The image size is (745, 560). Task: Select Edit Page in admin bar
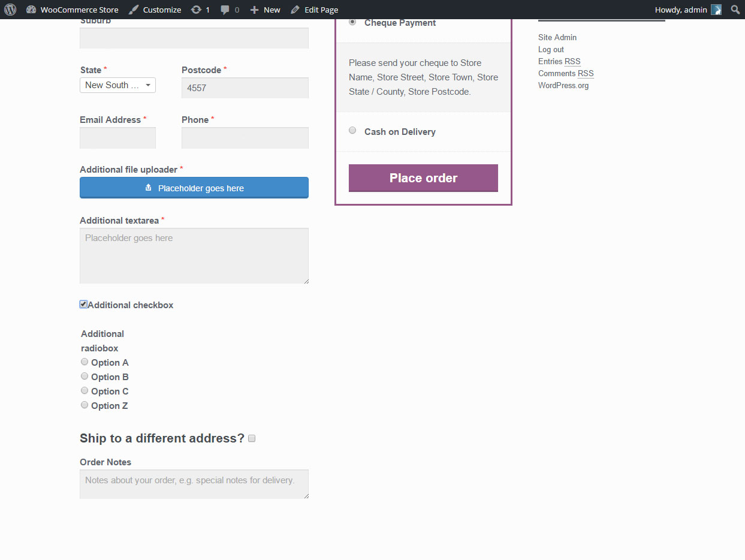(x=314, y=10)
